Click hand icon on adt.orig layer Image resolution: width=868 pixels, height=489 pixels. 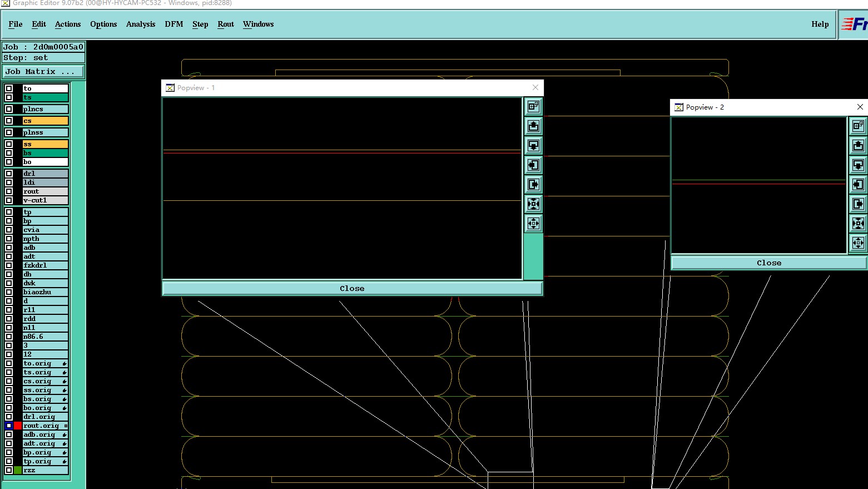[x=65, y=443]
